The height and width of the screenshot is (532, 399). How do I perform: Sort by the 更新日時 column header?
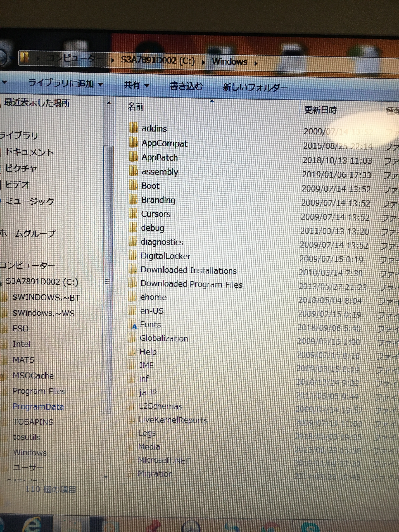point(320,110)
